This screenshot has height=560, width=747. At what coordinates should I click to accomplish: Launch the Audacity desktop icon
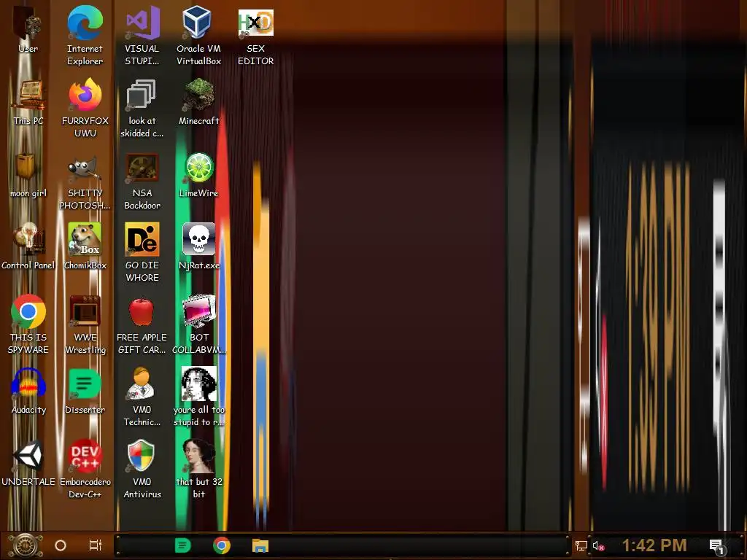point(28,392)
